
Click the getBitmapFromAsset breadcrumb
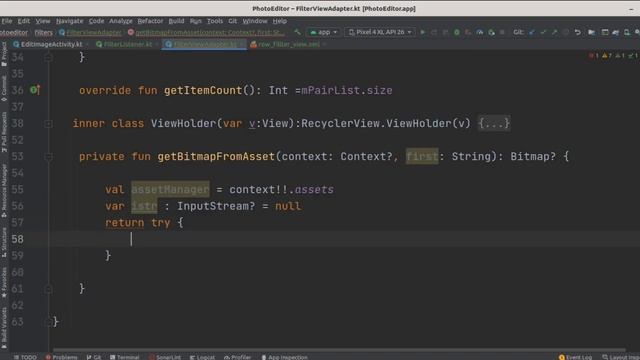206,32
